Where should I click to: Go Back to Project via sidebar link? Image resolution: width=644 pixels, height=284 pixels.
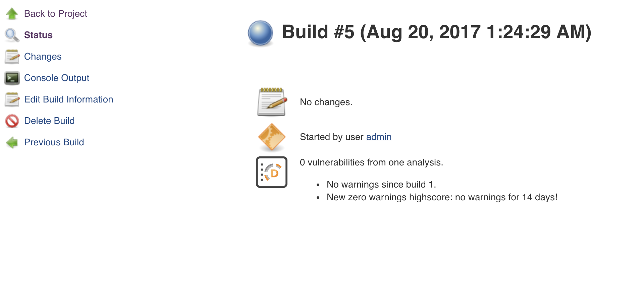pos(55,13)
